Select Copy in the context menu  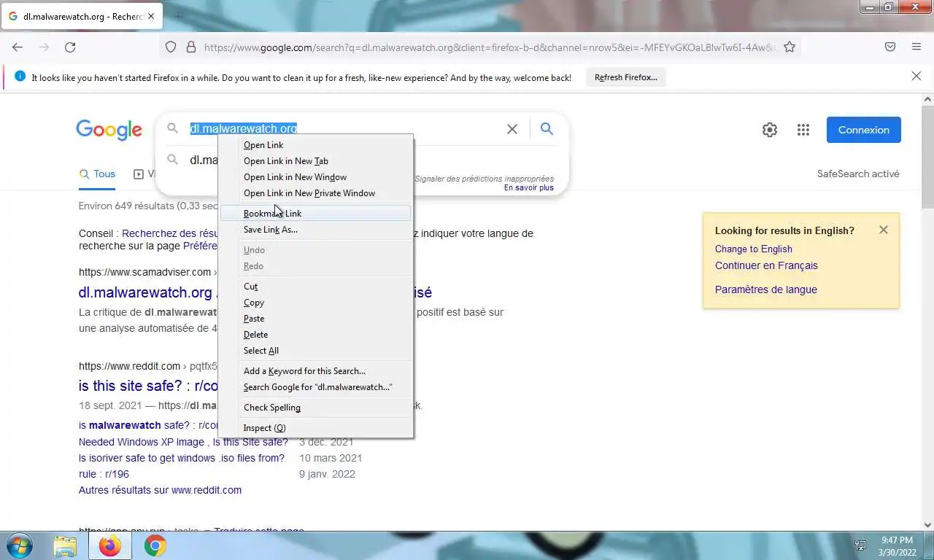click(316, 303)
